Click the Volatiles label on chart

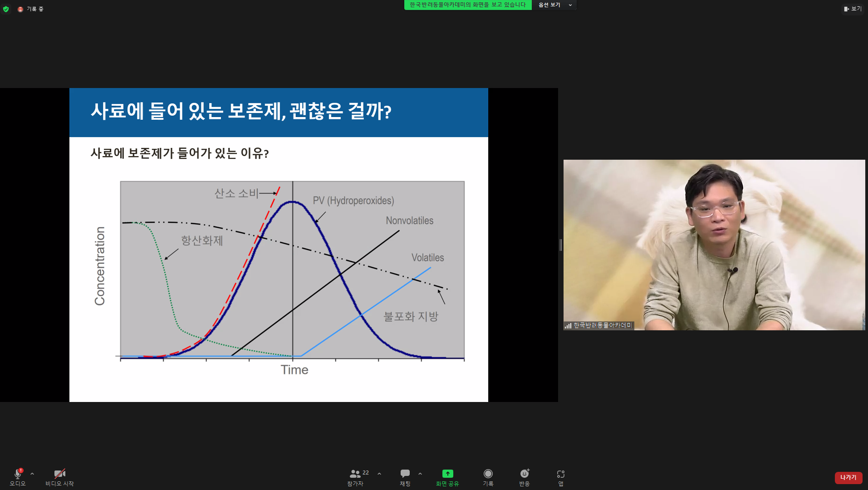pyautogui.click(x=428, y=258)
